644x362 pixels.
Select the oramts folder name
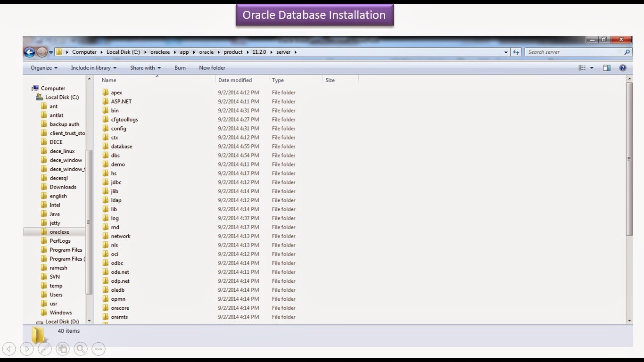coord(119,317)
